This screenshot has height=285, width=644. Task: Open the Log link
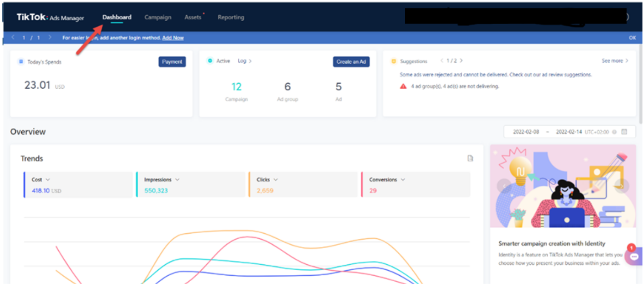click(245, 61)
